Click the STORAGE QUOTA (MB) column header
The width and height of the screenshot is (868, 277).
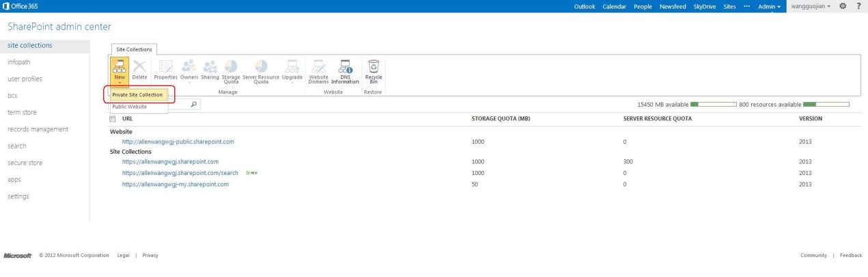click(501, 119)
